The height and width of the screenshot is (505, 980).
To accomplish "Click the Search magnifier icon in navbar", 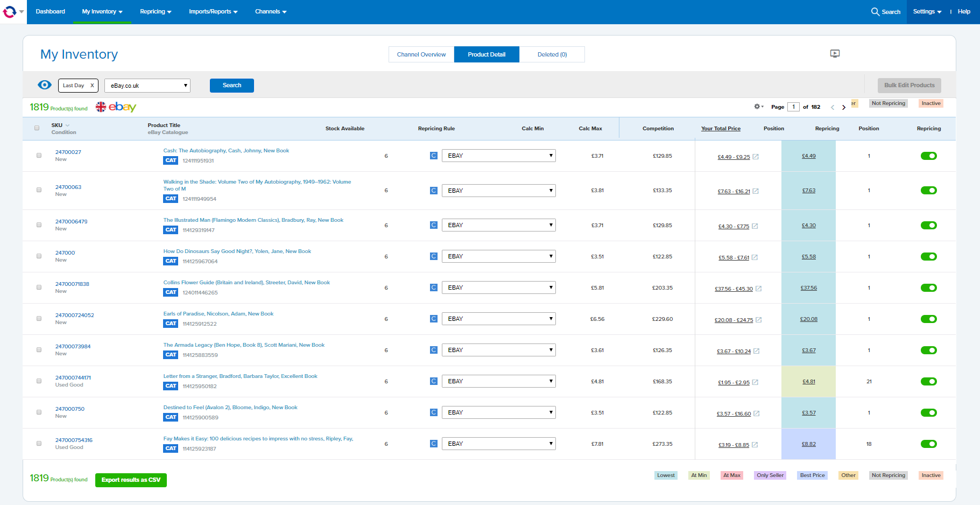I will pos(875,11).
